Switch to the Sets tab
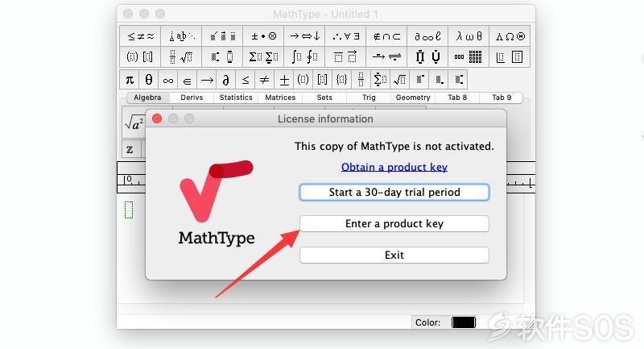Image resolution: width=644 pixels, height=349 pixels. (x=324, y=98)
